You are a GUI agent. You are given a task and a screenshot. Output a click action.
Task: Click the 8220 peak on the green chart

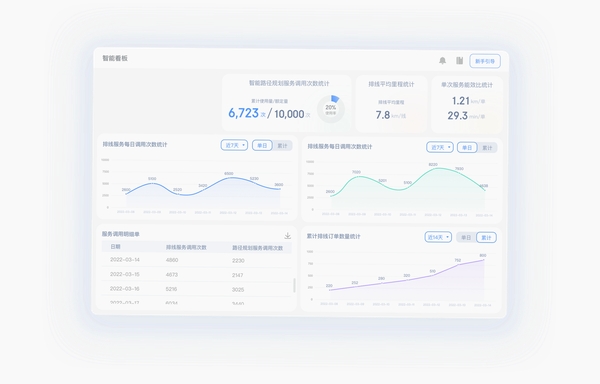point(433,164)
